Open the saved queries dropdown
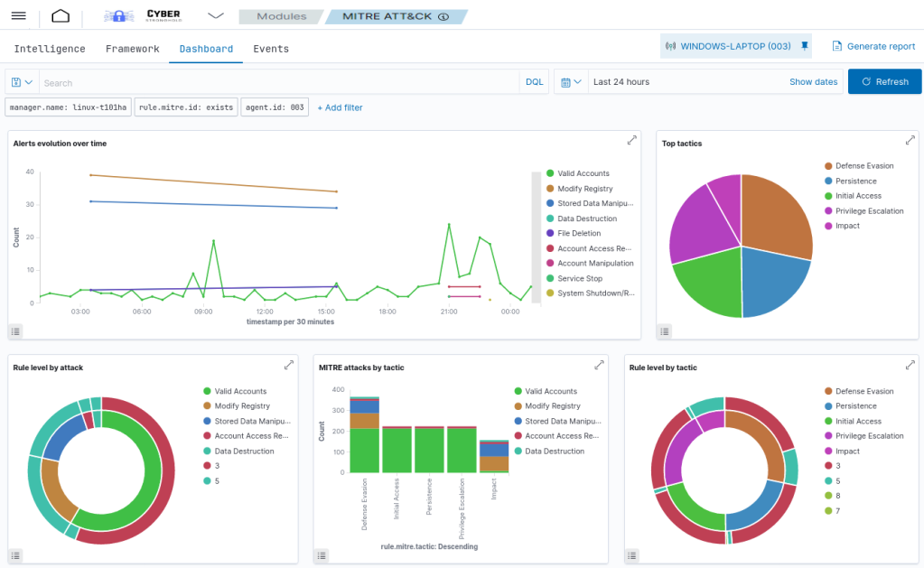Viewport: 924px width, 568px height. coord(22,82)
